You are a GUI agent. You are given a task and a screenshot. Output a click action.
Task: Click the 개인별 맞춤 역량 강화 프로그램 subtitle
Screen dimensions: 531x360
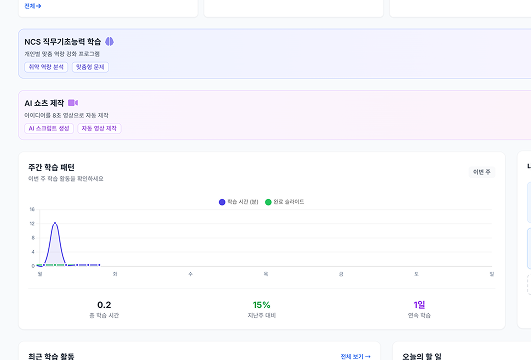(x=62, y=54)
